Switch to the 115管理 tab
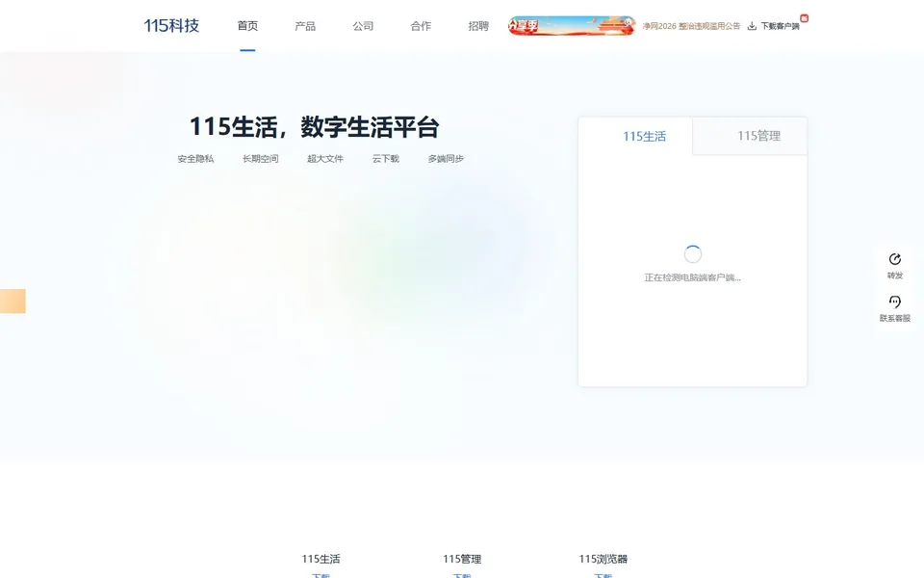 point(759,136)
